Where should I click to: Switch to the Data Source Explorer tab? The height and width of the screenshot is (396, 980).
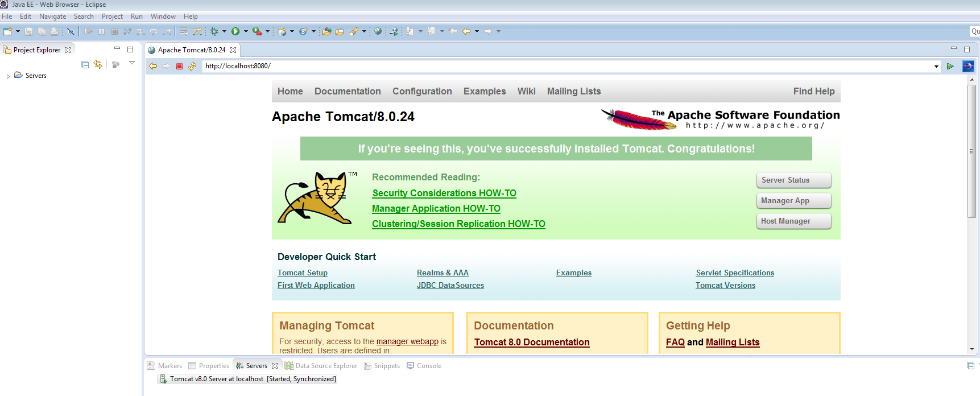pos(321,366)
